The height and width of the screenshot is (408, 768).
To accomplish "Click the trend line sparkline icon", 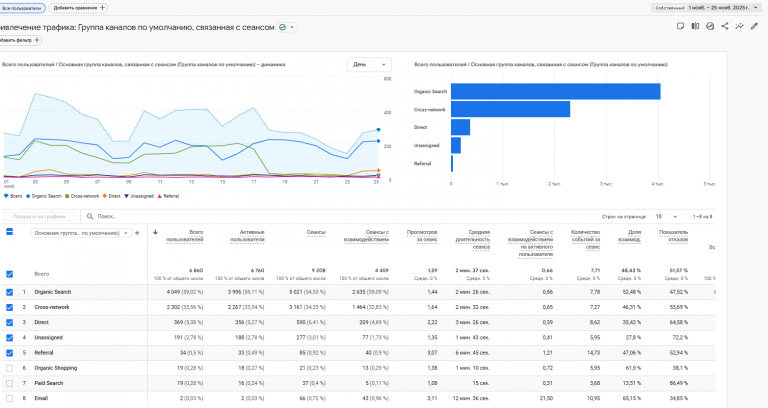I will [740, 26].
